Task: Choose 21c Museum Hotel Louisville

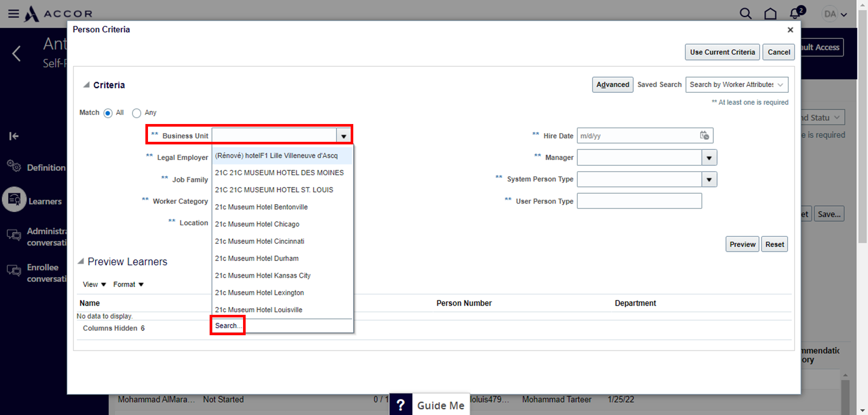Action: (x=282, y=310)
